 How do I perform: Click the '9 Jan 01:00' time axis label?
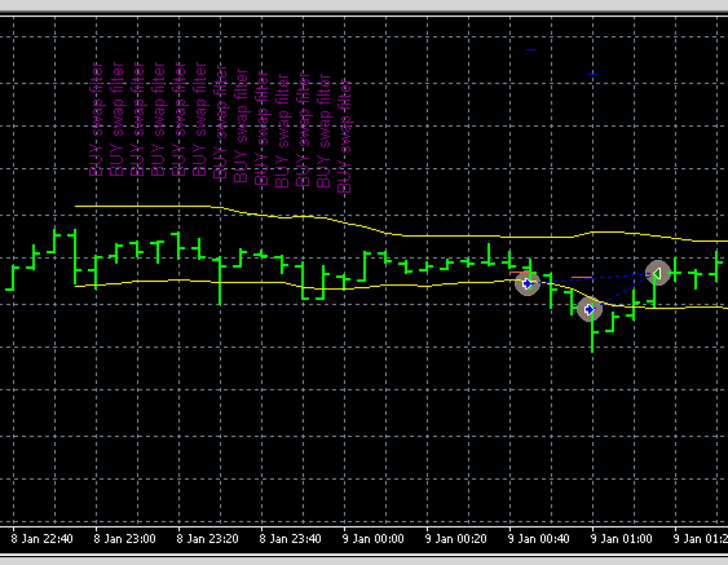621,539
